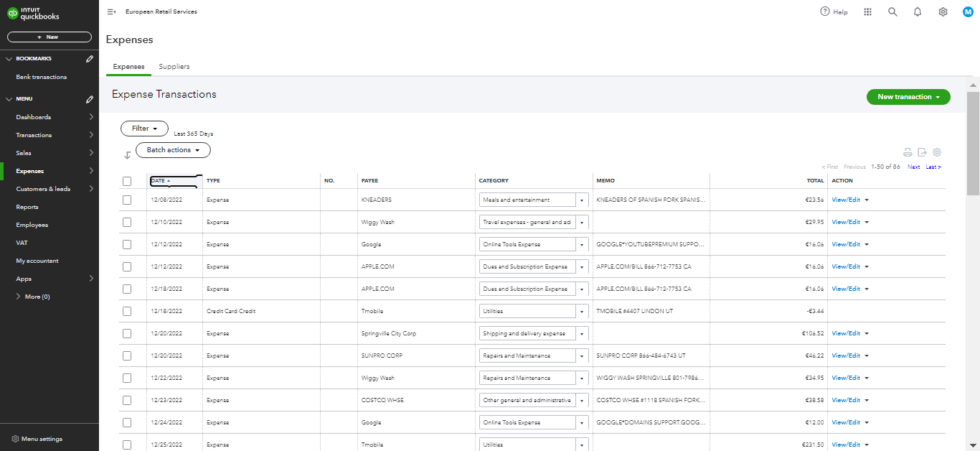
Task: Check the KNEADERS expense row checkbox
Action: click(127, 200)
